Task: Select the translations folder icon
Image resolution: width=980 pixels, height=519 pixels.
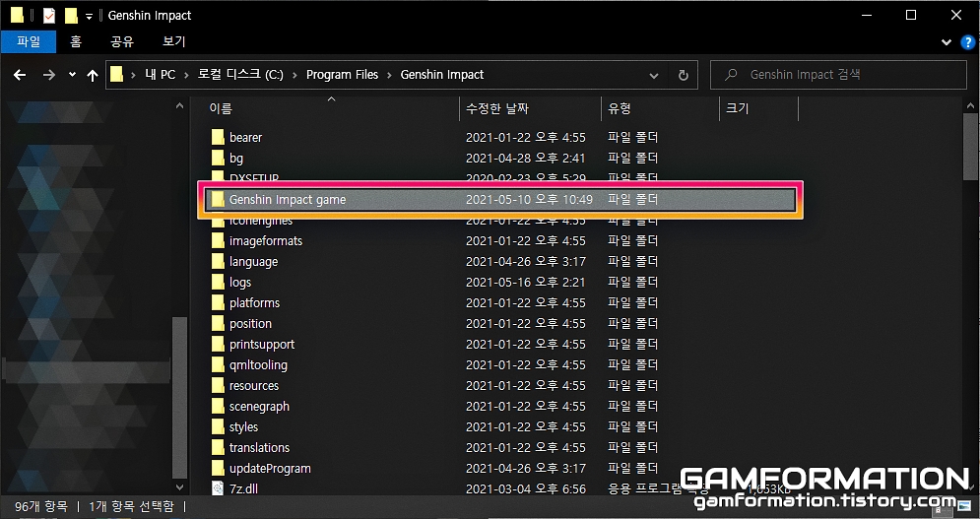Action: [218, 447]
